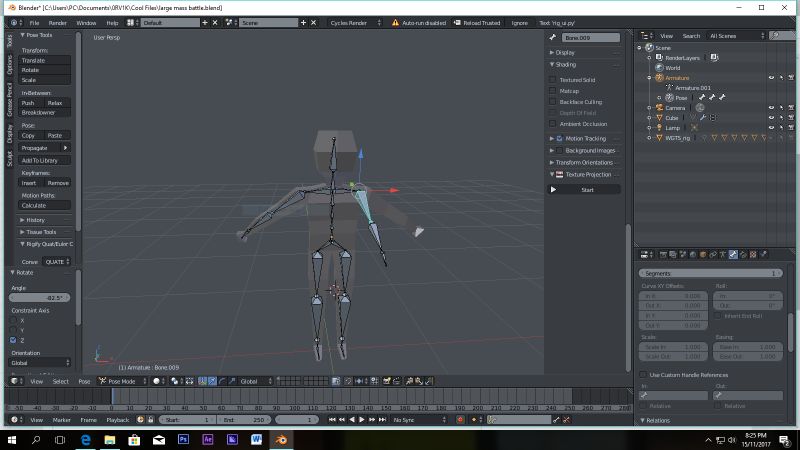The height and width of the screenshot is (450, 800).
Task: Enable Use Custom Handle References checkbox
Action: (x=643, y=374)
